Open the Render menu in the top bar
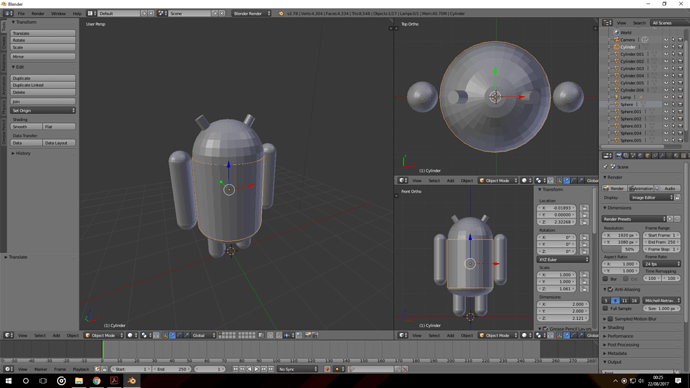 38,14
